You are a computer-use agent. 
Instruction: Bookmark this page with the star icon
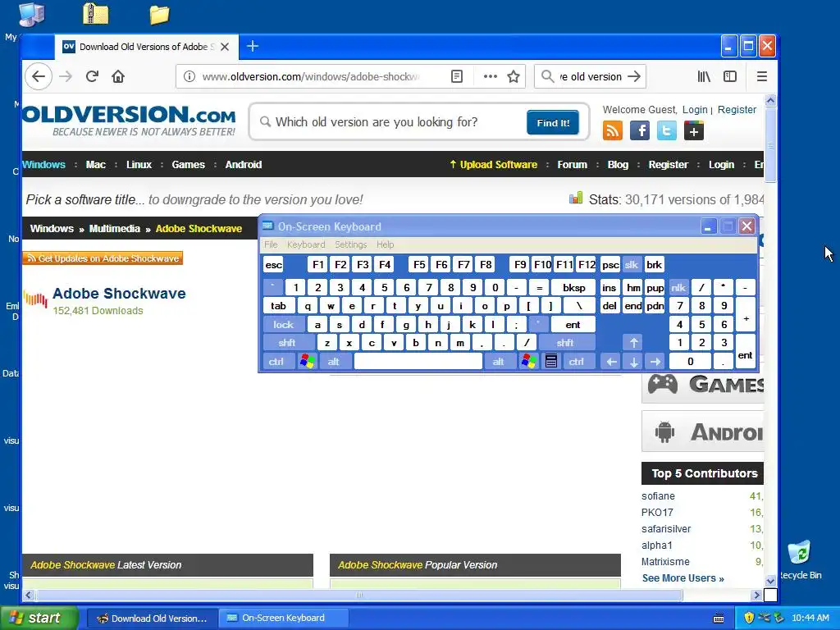pyautogui.click(x=514, y=76)
